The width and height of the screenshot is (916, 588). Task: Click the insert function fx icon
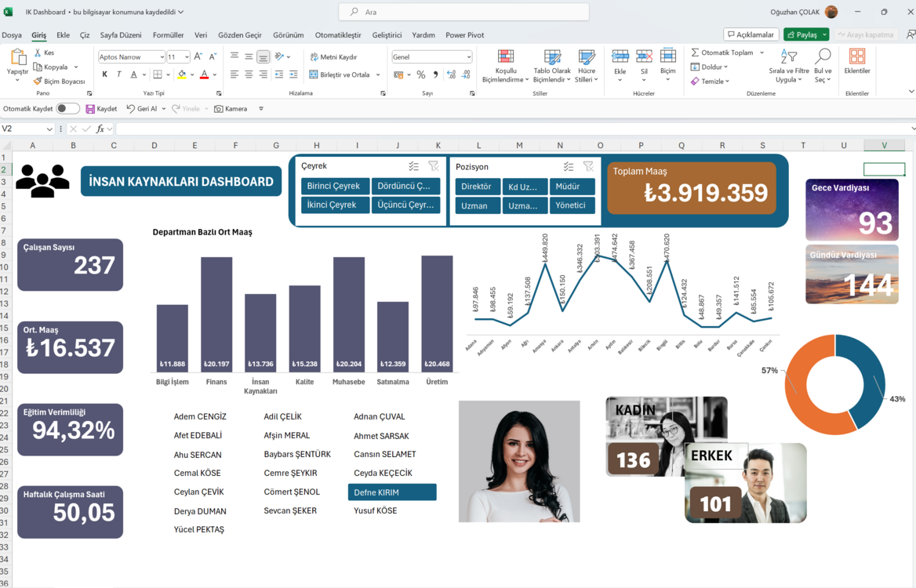pos(100,129)
